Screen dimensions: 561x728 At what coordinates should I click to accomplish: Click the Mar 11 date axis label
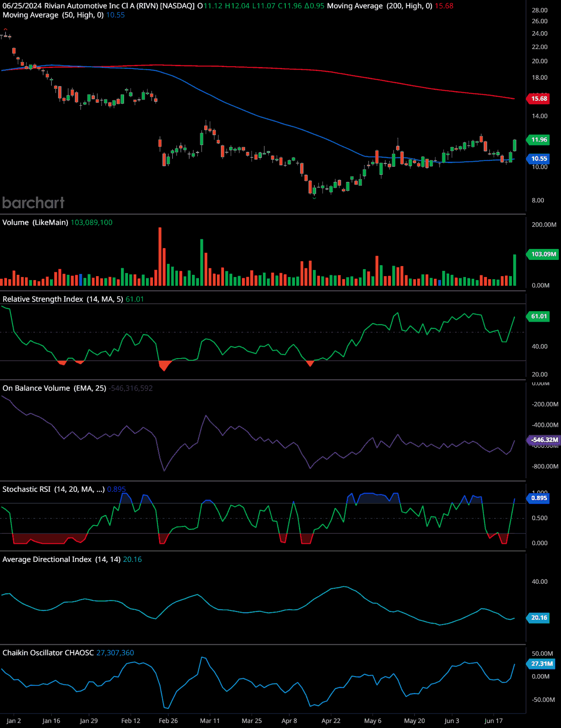click(210, 721)
